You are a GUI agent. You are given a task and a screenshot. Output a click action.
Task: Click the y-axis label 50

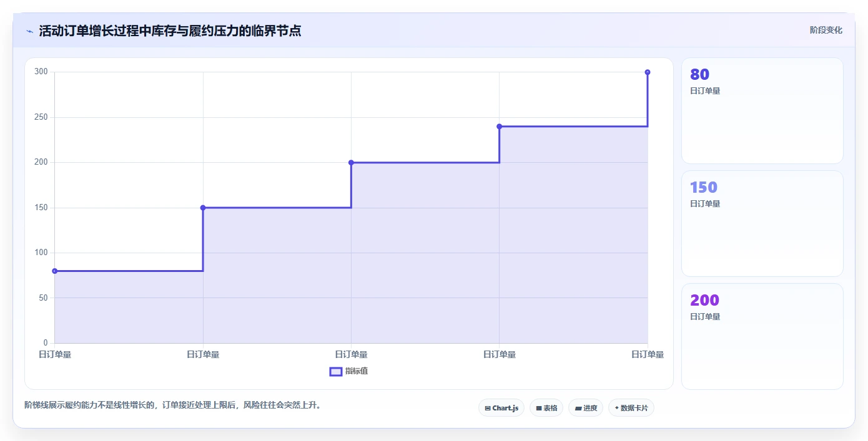click(43, 298)
